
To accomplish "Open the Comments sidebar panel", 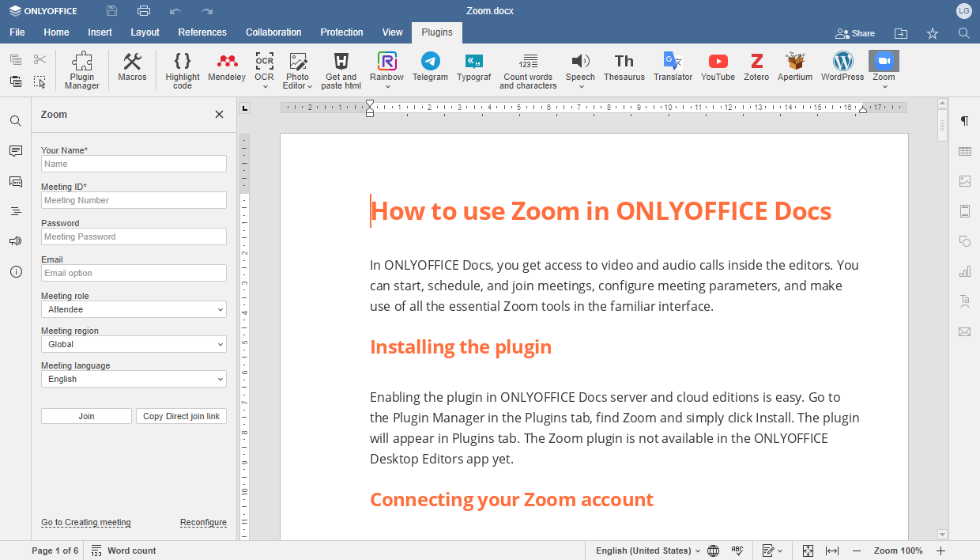I will coord(16,151).
